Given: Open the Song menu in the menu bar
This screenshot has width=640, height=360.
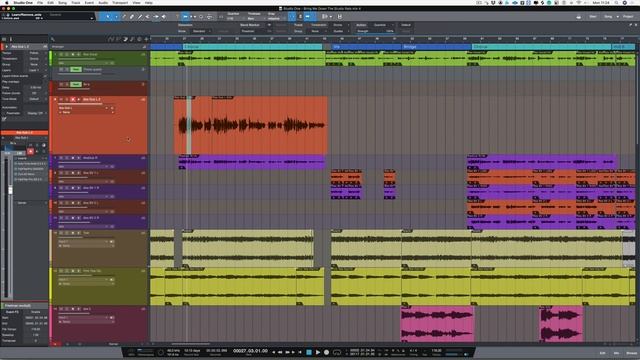Looking at the screenshot, I should (x=62, y=2).
